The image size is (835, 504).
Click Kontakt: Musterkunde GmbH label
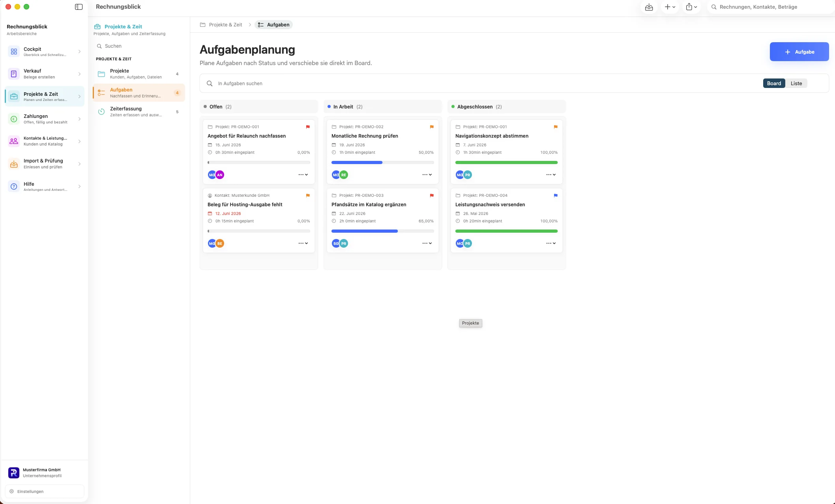click(x=242, y=196)
